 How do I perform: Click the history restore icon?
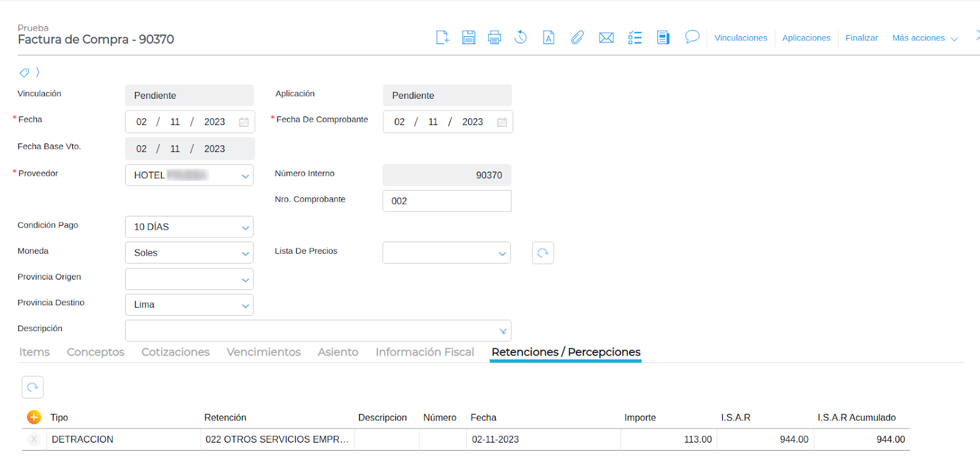521,37
